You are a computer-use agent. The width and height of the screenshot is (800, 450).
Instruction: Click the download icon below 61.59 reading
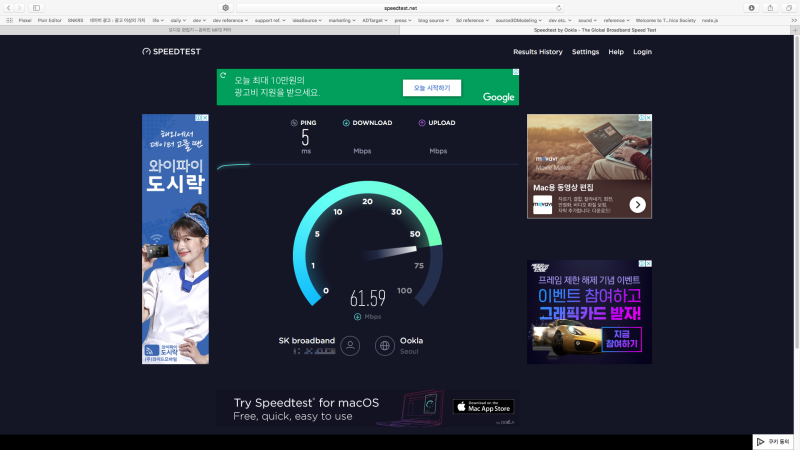[358, 317]
